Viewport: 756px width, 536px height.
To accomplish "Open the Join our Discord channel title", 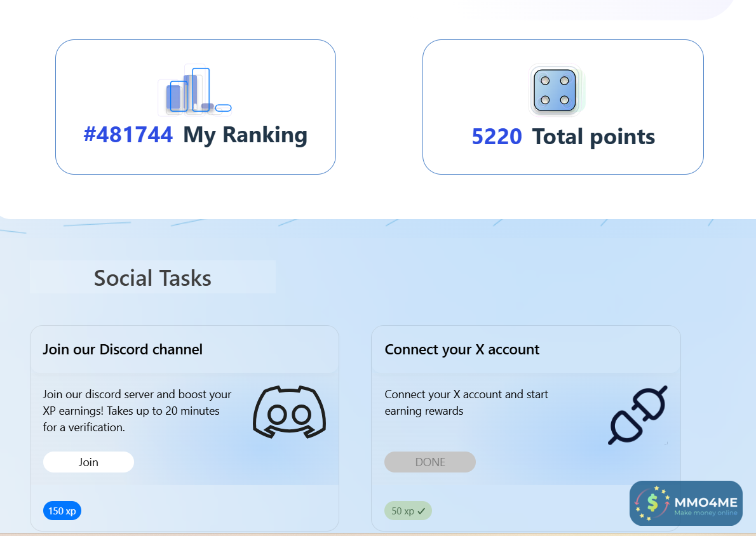I will [x=123, y=349].
